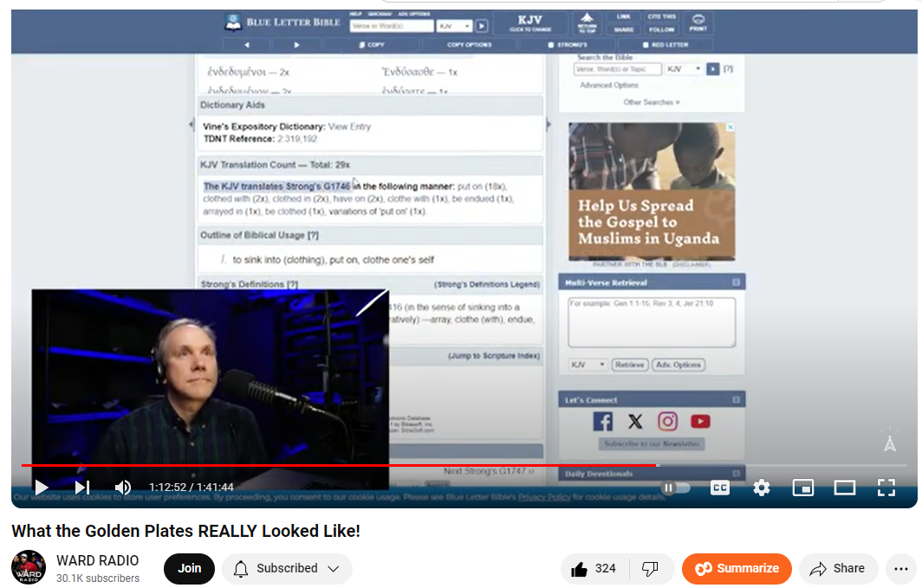Open Subscribed notification dropdown
922x588 pixels.
[287, 569]
